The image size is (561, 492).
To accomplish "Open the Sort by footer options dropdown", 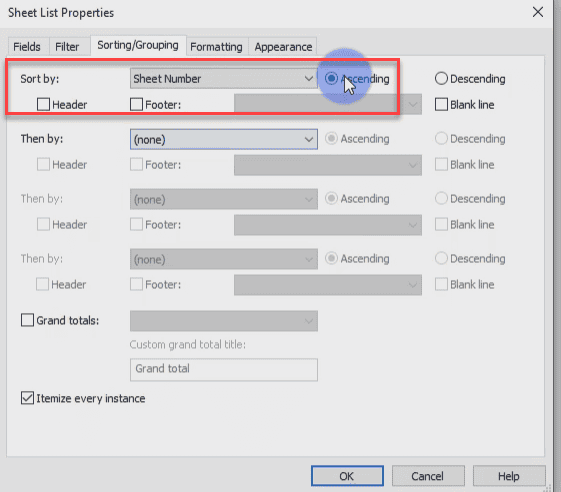I will (328, 104).
